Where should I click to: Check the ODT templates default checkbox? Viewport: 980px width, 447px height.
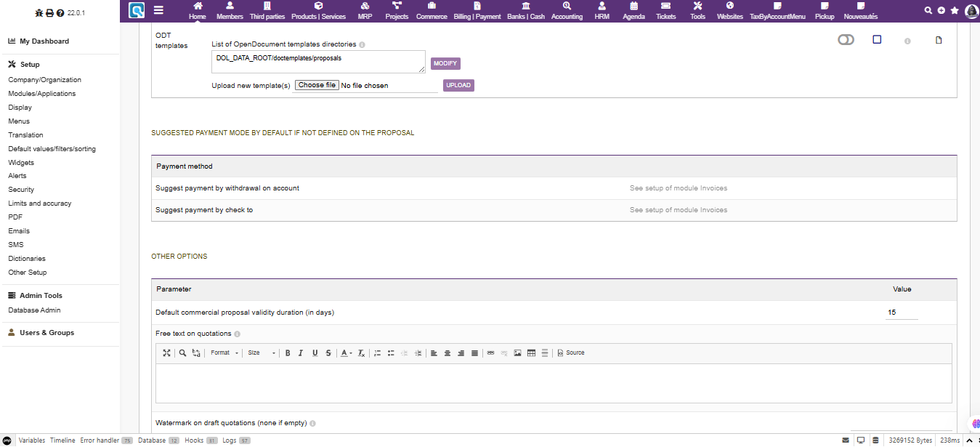pyautogui.click(x=877, y=39)
